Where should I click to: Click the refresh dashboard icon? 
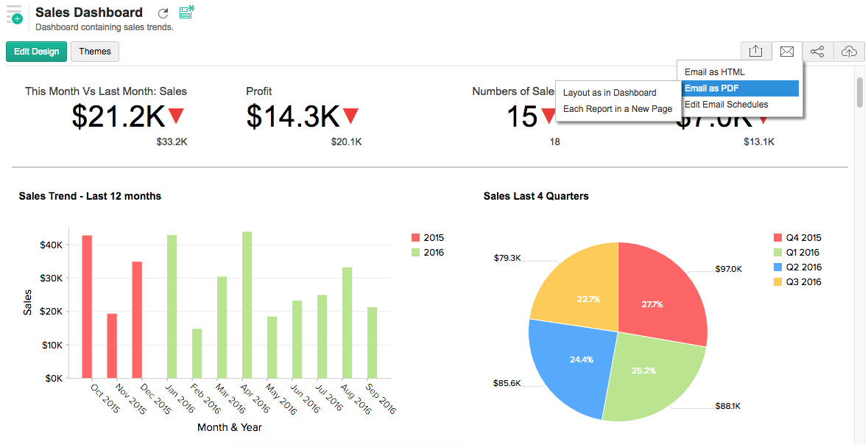point(163,13)
